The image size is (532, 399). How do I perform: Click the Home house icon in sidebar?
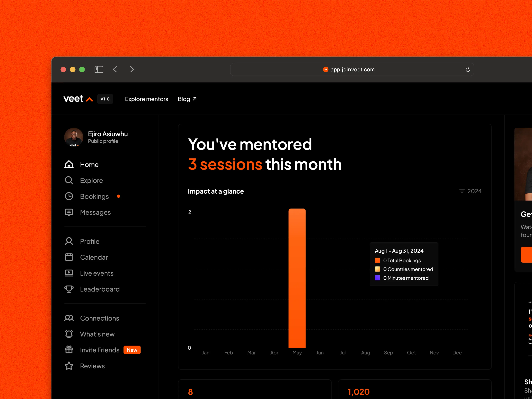[x=69, y=164]
